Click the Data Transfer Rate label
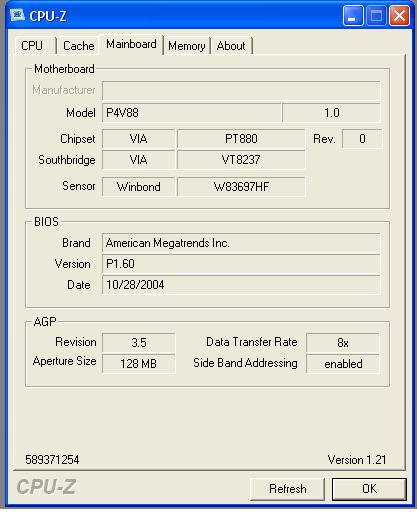Image resolution: width=417 pixels, height=512 pixels. [252, 342]
